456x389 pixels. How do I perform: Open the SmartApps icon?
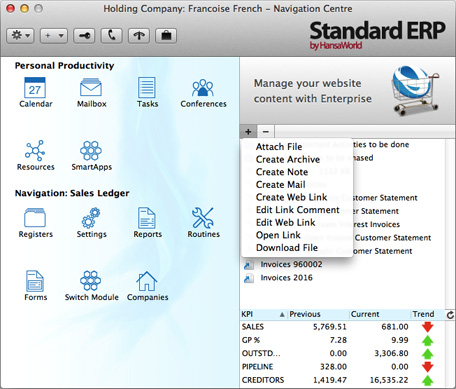(x=91, y=150)
